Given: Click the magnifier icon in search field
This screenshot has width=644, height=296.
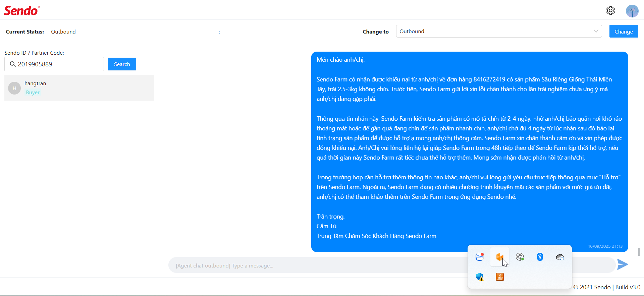Looking at the screenshot, I should 13,64.
